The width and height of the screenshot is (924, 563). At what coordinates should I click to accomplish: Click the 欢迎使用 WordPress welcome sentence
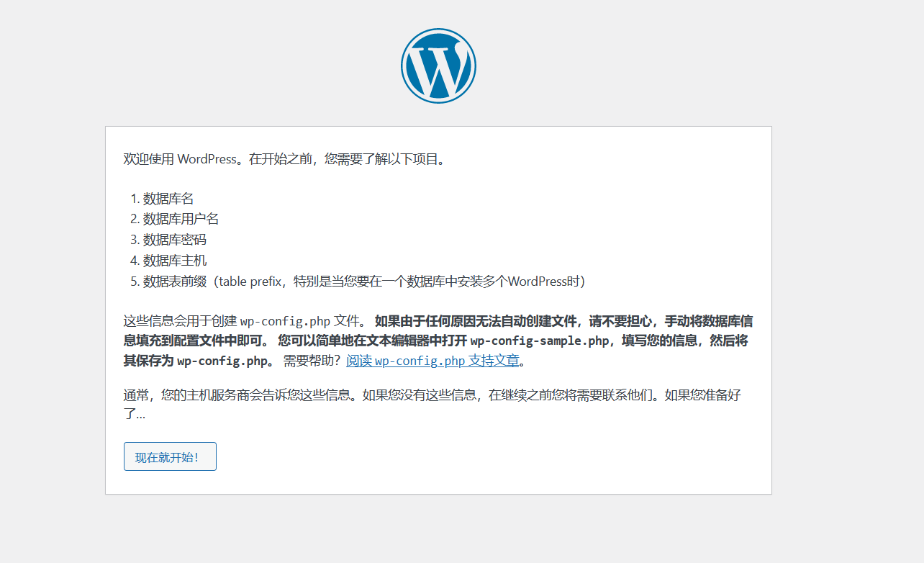(x=286, y=158)
